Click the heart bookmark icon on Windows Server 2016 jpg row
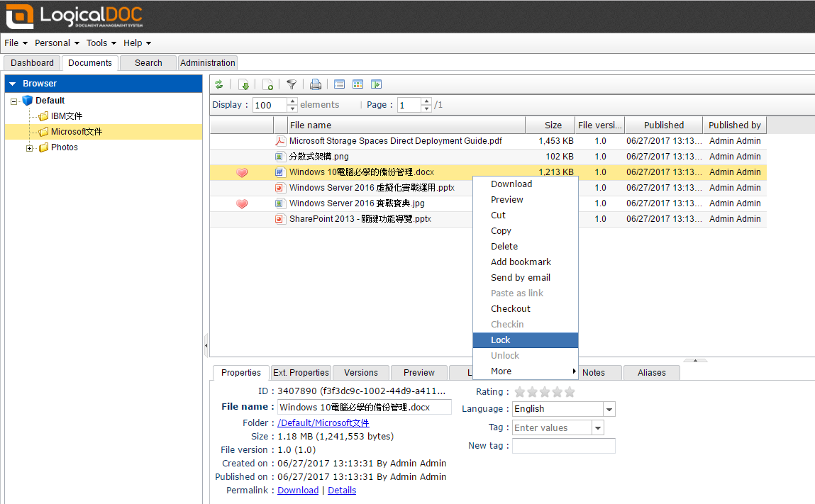 pos(242,203)
